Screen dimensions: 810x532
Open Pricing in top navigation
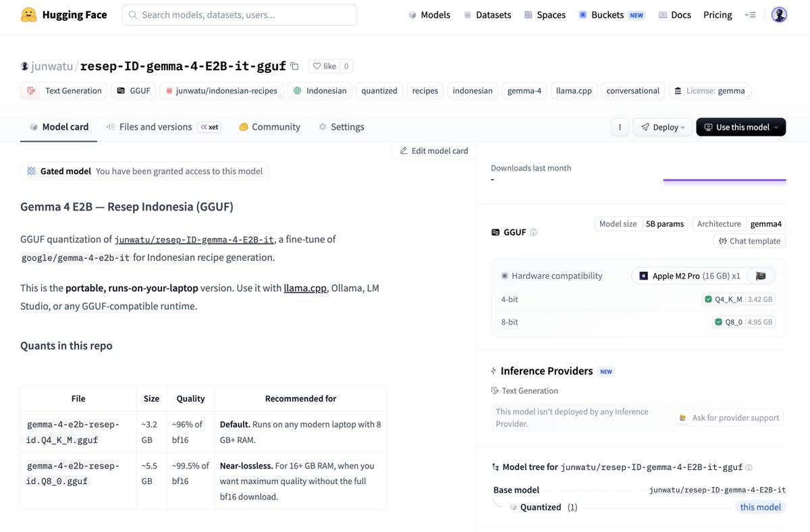pos(718,15)
